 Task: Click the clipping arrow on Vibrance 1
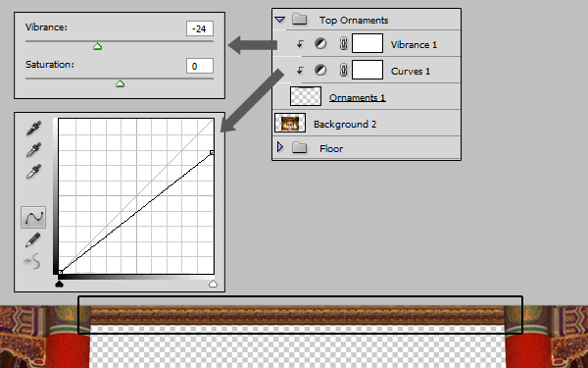tap(300, 44)
